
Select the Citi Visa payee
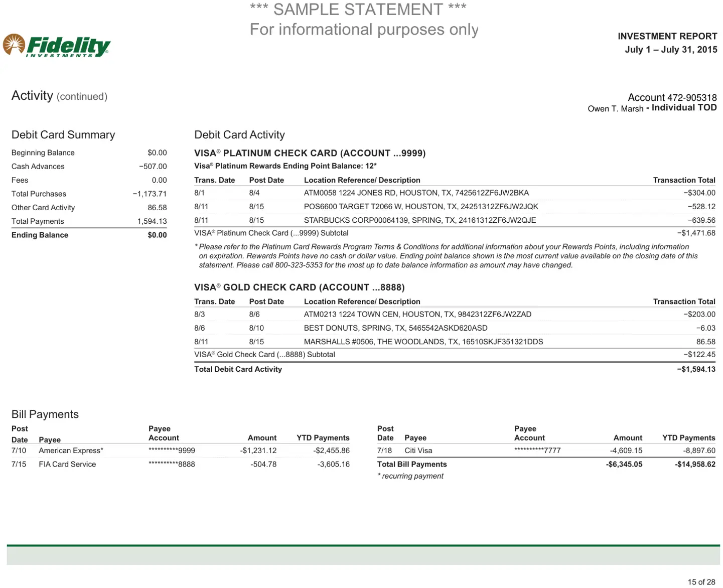click(x=418, y=451)
